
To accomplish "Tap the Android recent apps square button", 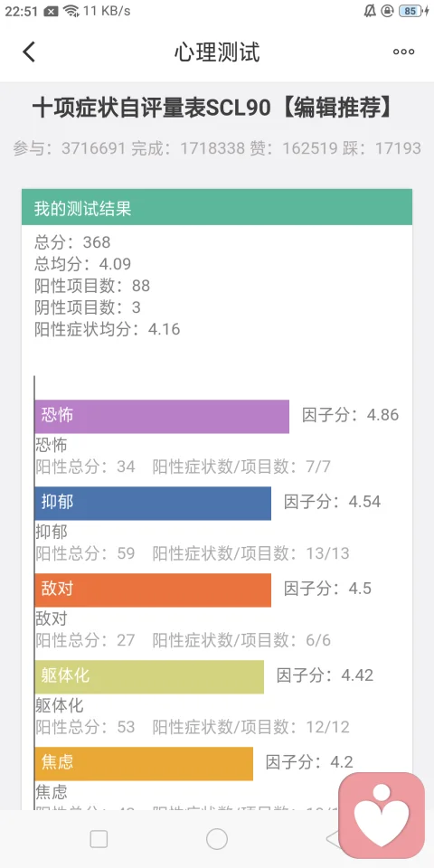I will [99, 839].
